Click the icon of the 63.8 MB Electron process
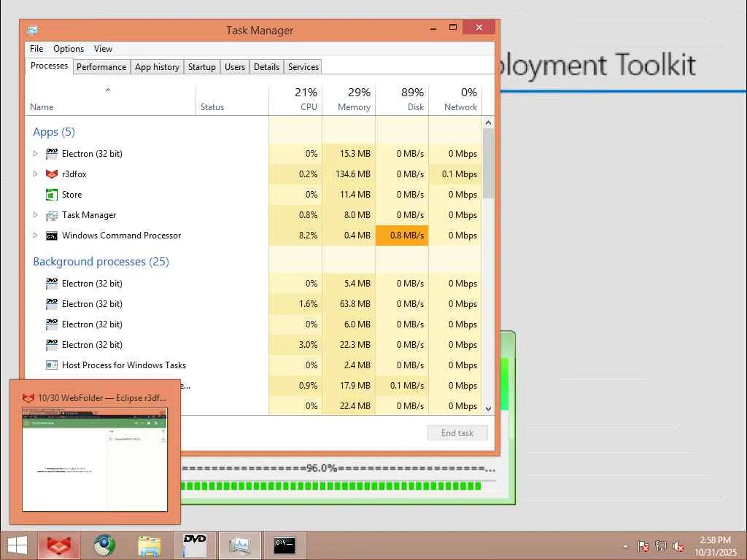This screenshot has width=747, height=560. point(52,304)
